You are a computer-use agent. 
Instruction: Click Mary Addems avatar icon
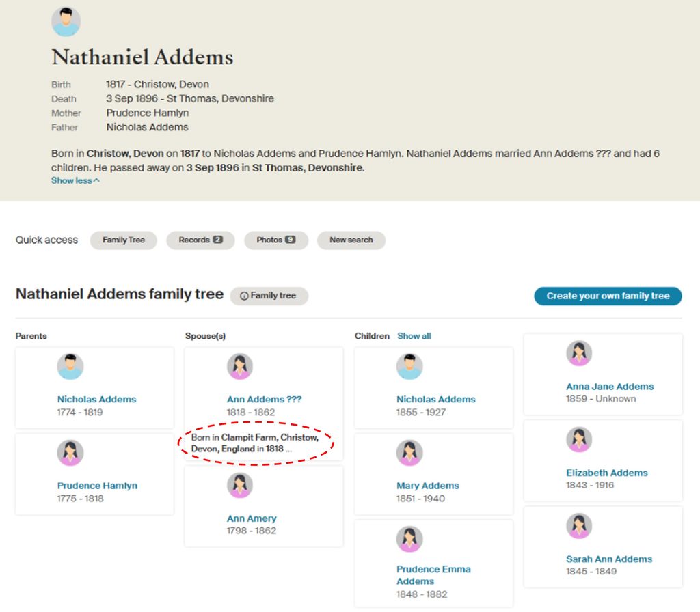pos(409,453)
